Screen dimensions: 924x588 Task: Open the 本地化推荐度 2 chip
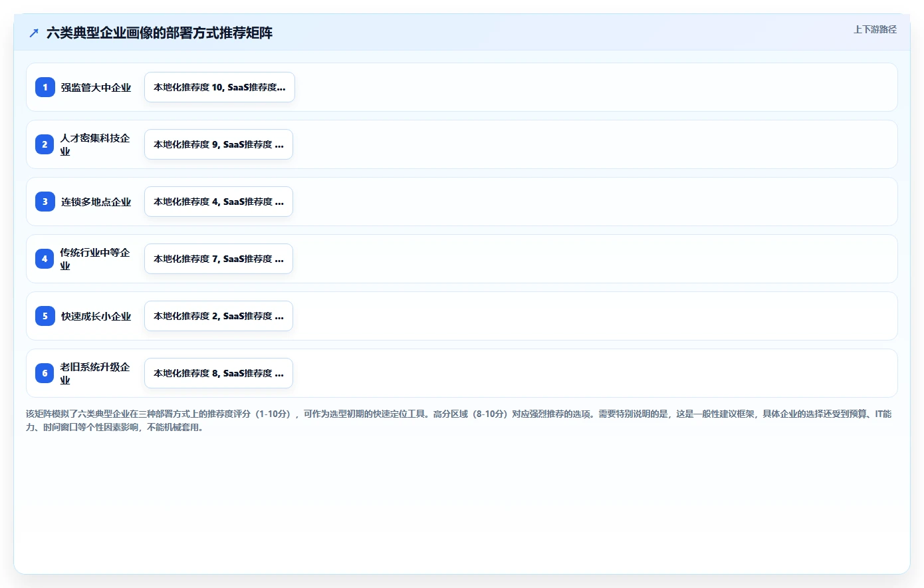(x=219, y=316)
